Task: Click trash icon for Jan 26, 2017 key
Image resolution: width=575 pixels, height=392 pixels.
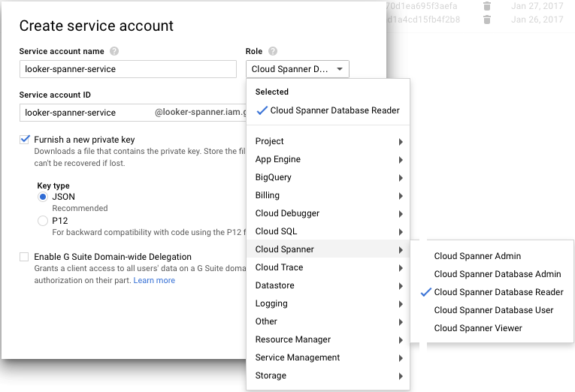Action: click(487, 20)
